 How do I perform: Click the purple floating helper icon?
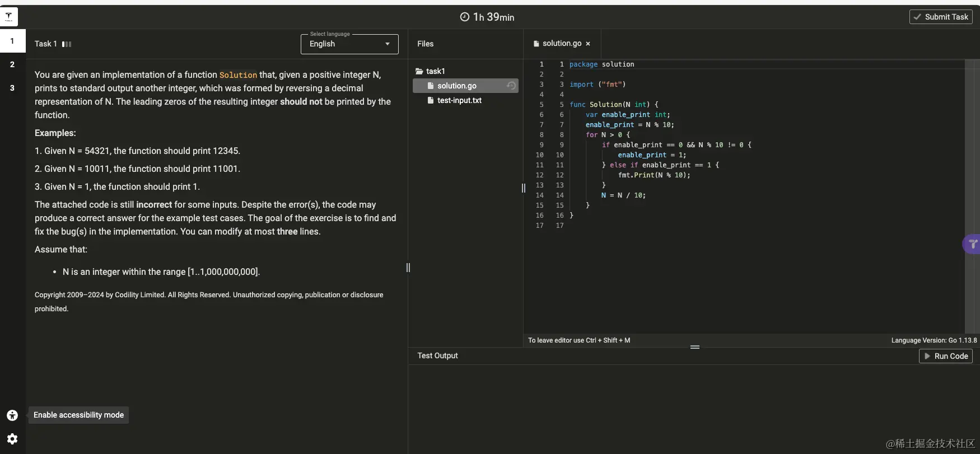tap(973, 244)
